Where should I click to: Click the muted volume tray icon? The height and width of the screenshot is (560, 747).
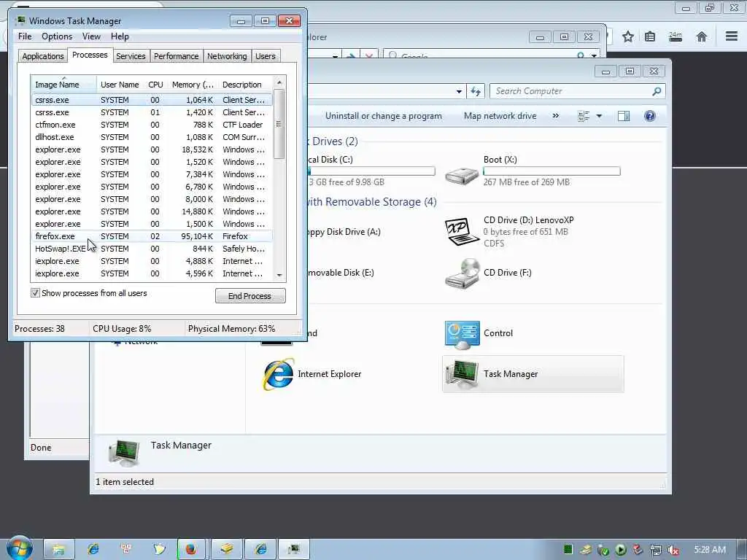673,550
